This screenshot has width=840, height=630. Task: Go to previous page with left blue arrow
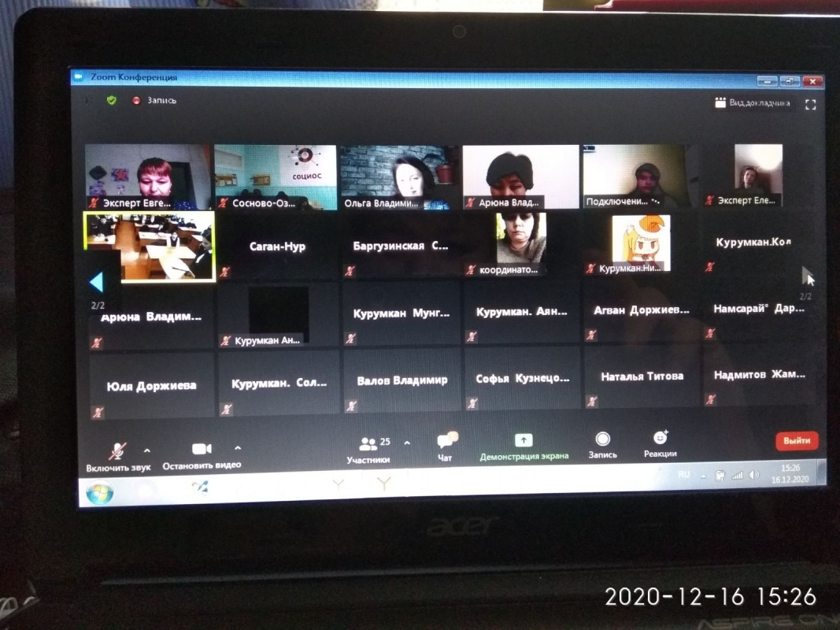[x=96, y=282]
